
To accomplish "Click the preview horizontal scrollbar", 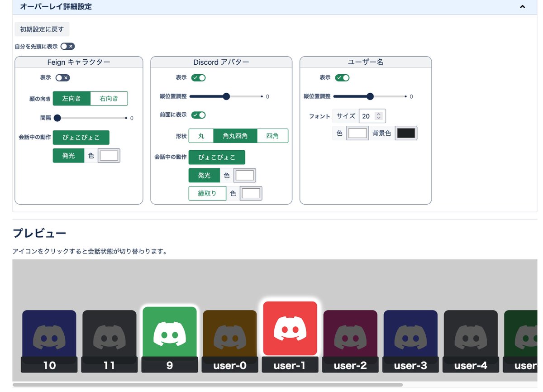I will 208,385.
